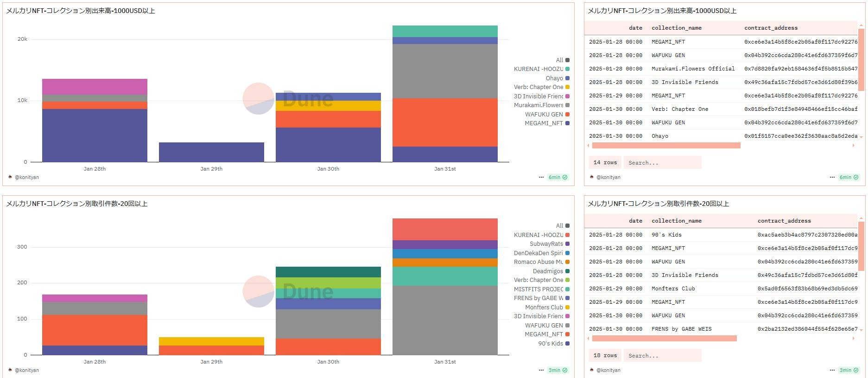
Task: Click the orange WAFUKU GEN segment on Jan 31st top chart
Action: click(x=445, y=122)
